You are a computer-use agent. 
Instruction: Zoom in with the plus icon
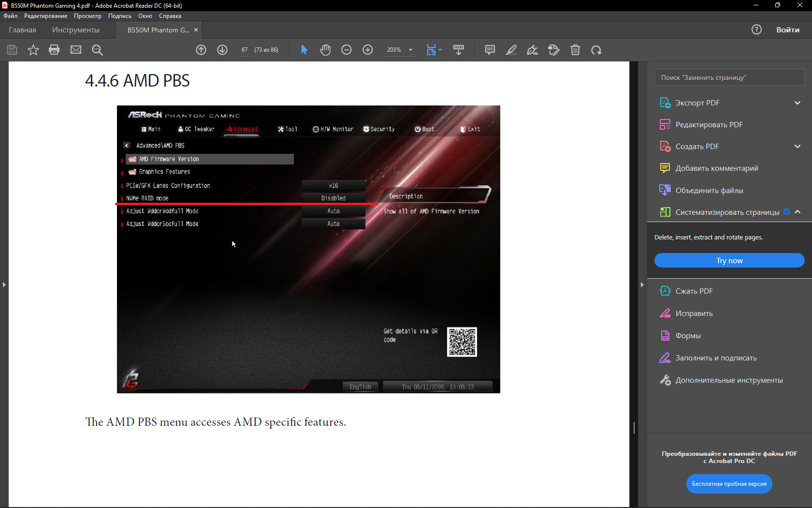point(368,50)
